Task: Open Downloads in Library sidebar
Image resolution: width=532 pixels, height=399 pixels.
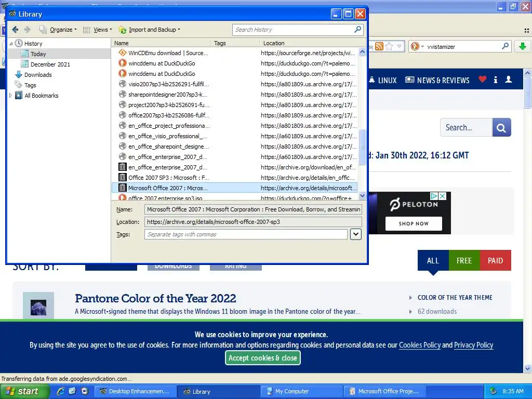Action: click(x=38, y=75)
